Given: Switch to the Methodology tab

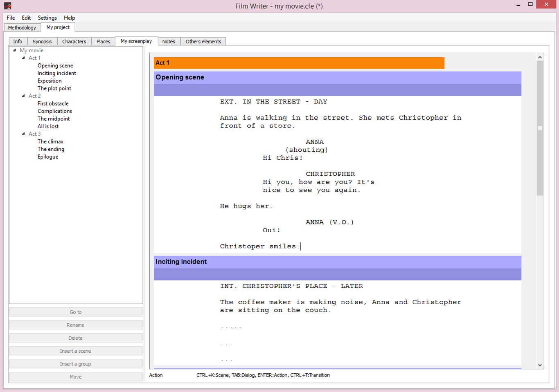Looking at the screenshot, I should click(x=22, y=27).
